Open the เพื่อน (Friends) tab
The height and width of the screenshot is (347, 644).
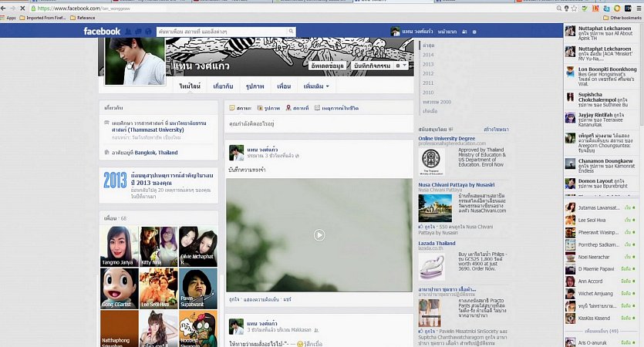pos(284,86)
